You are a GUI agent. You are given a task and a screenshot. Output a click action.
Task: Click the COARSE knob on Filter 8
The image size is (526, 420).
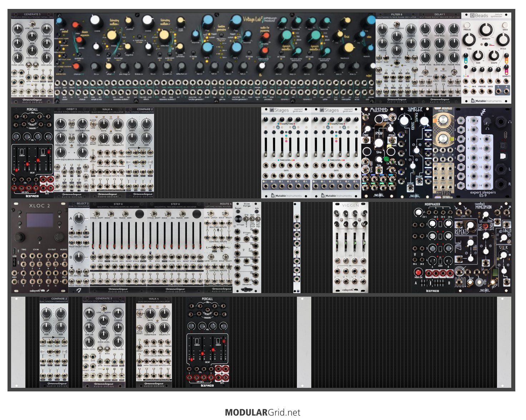[x=411, y=29]
